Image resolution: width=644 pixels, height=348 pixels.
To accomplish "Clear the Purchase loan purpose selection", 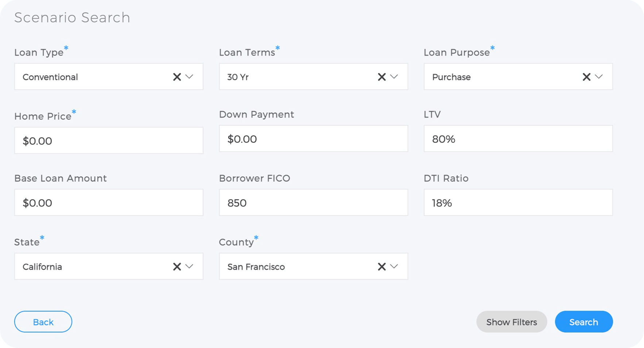I will coord(586,77).
